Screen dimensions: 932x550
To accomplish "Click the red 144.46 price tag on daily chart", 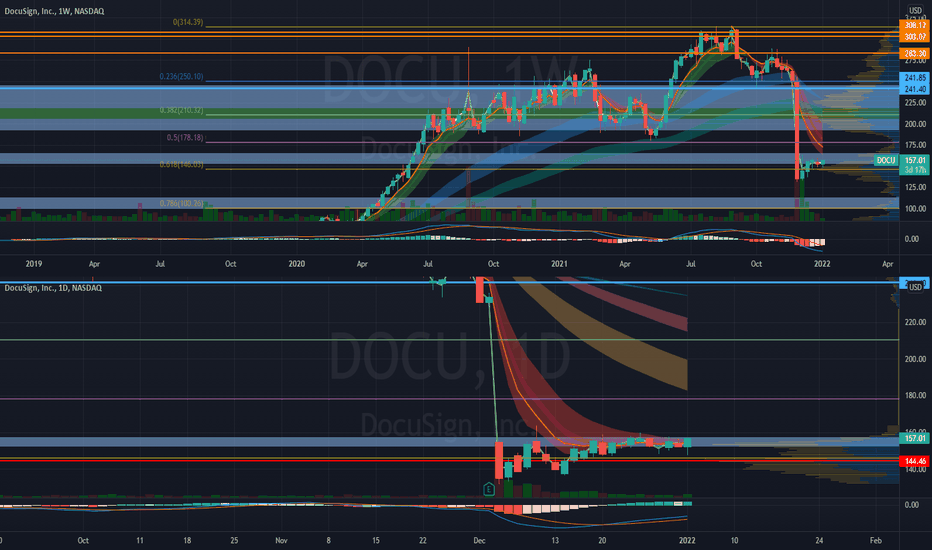I will point(915,461).
